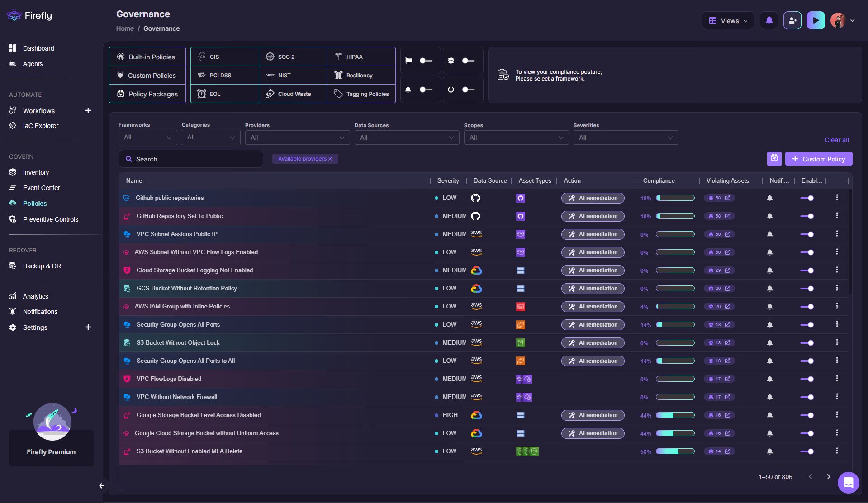This screenshot has height=503, width=868.
Task: Open the Scopes dropdown
Action: point(516,138)
